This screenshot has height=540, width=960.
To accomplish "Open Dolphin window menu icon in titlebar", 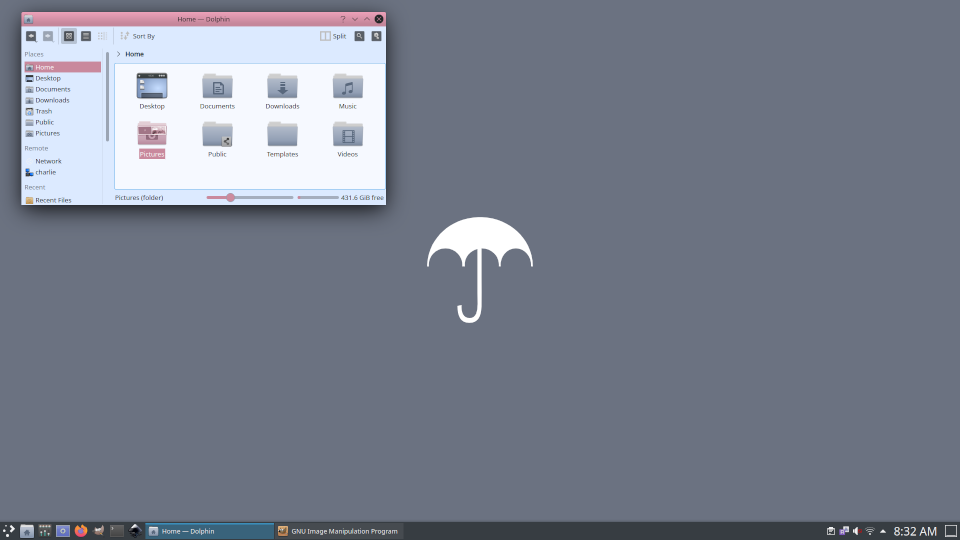I will [x=28, y=19].
